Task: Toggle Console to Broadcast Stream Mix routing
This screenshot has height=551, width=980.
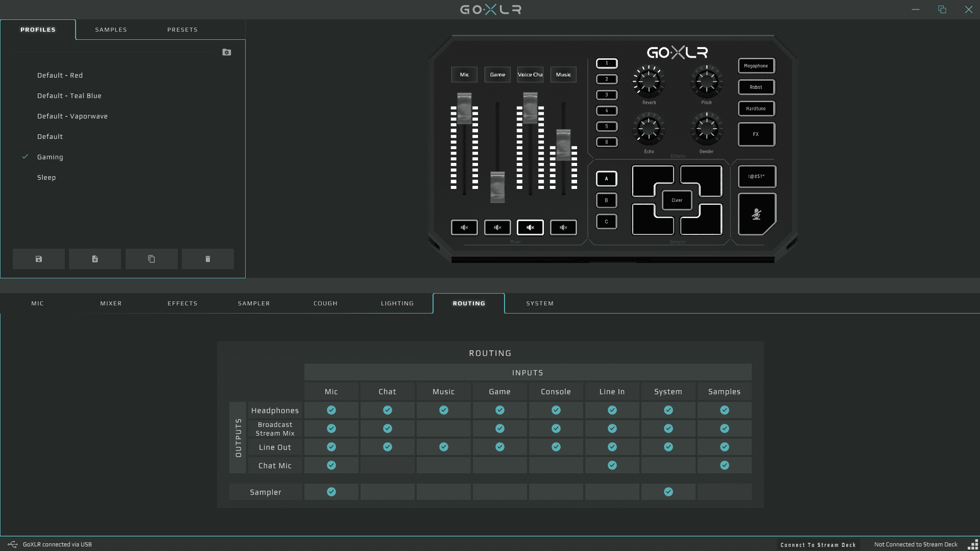Action: (x=556, y=428)
